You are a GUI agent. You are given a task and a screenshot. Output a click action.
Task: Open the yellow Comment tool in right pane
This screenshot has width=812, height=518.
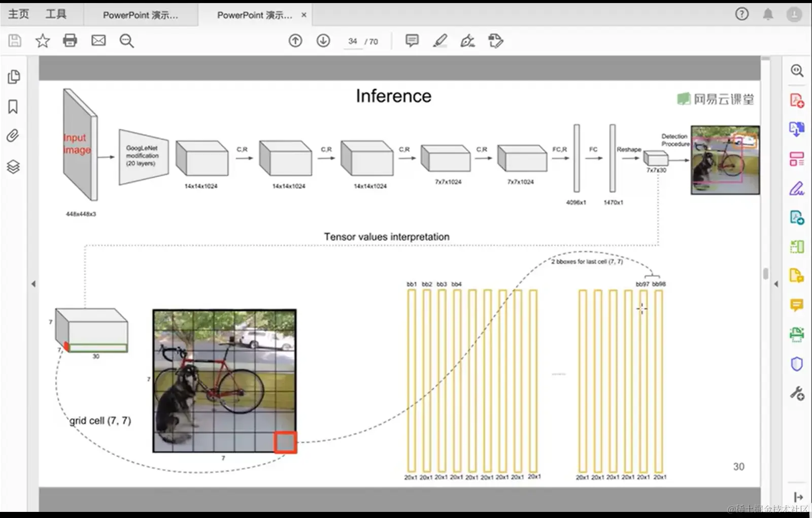tap(797, 305)
